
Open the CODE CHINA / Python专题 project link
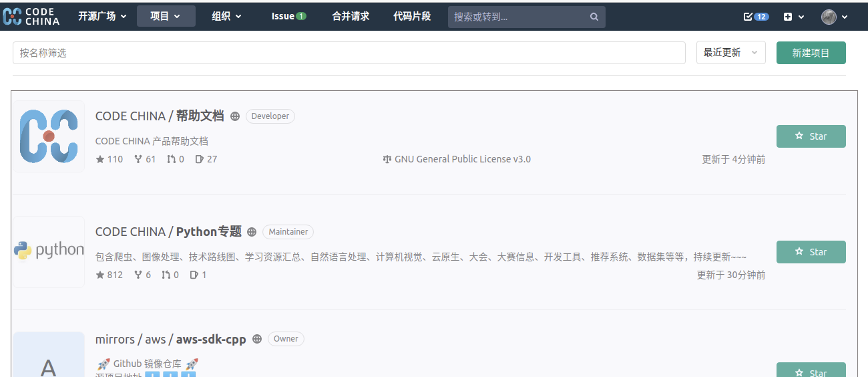click(168, 231)
